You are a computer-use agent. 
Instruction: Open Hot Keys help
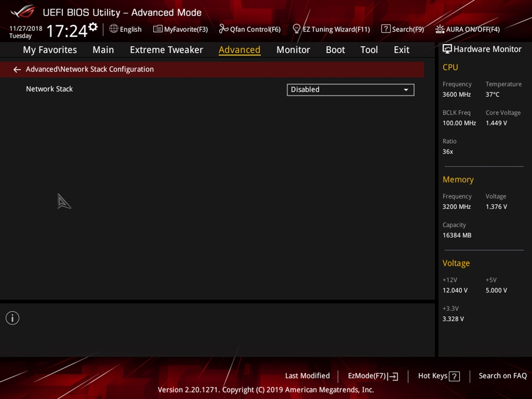pos(438,376)
